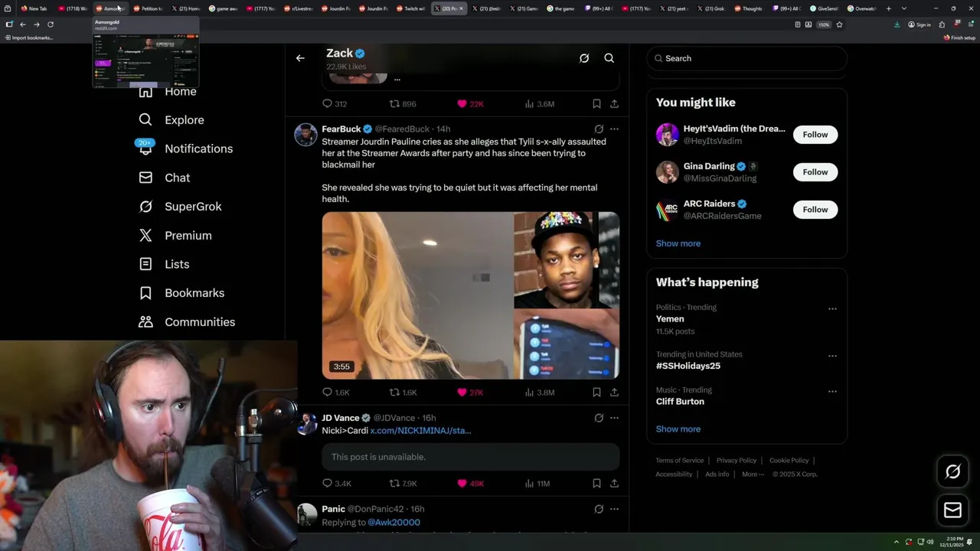Open SuperGrok in the X sidebar
This screenshot has width=980, height=551.
coord(181,207)
